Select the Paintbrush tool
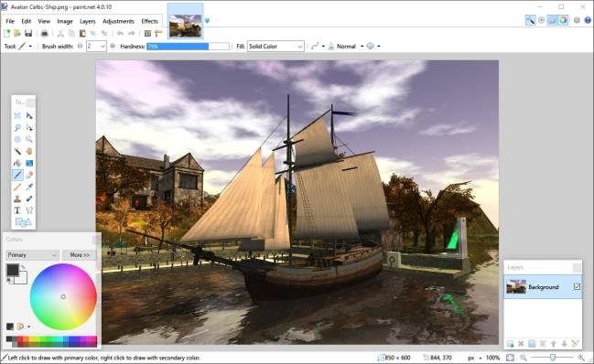 (17, 175)
